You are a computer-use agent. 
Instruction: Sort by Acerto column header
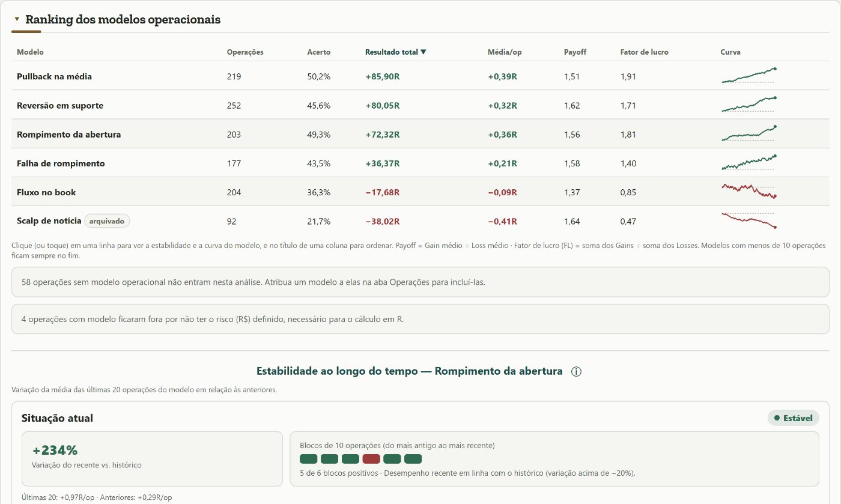pyautogui.click(x=318, y=52)
